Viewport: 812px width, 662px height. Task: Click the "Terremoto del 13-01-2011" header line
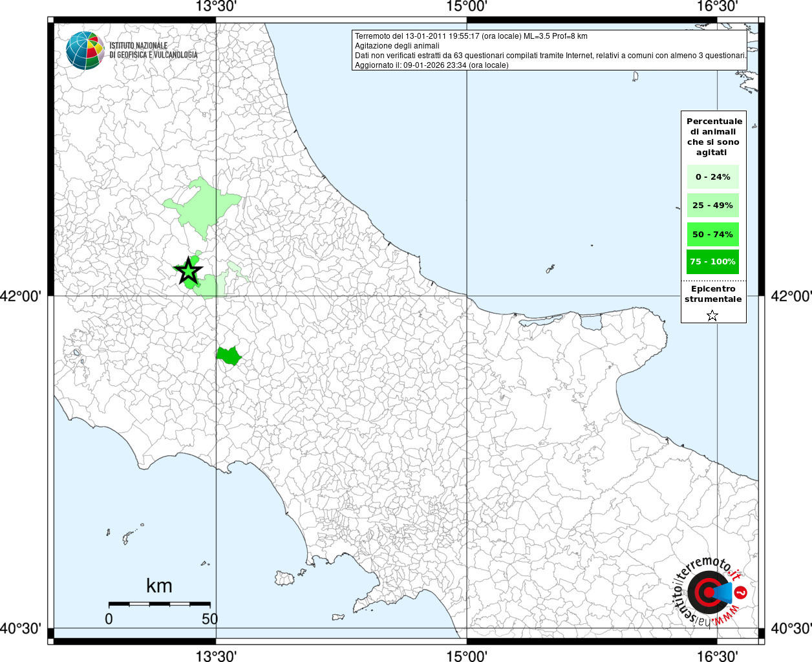[471, 36]
